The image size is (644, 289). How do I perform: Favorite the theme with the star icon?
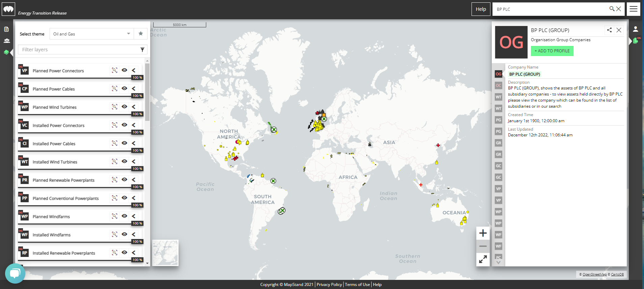(x=141, y=34)
